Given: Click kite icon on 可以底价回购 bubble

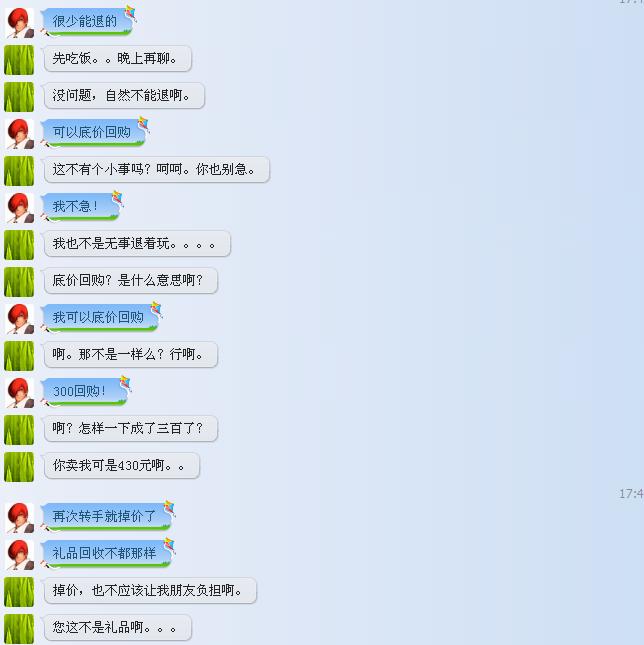Looking at the screenshot, I should coord(143,124).
